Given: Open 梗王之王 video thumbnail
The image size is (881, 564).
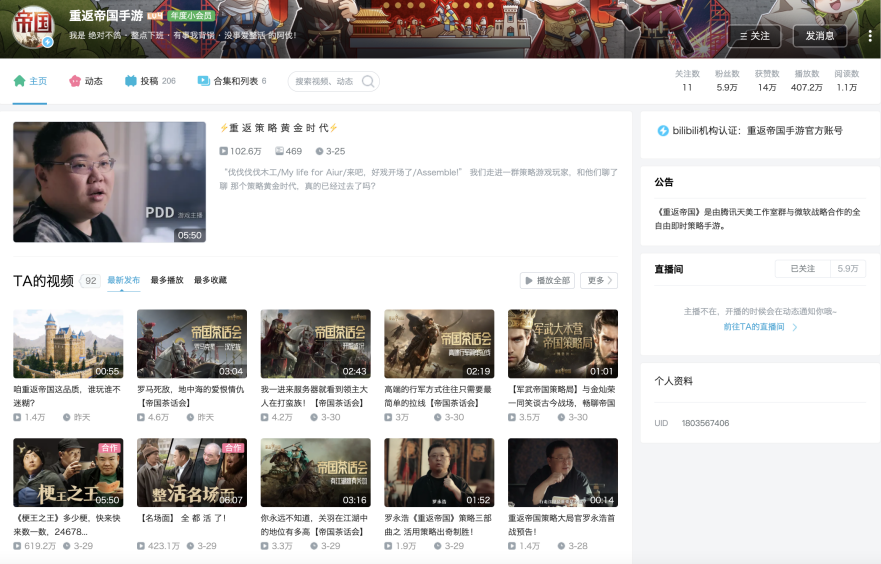Looking at the screenshot, I should click(x=68, y=472).
